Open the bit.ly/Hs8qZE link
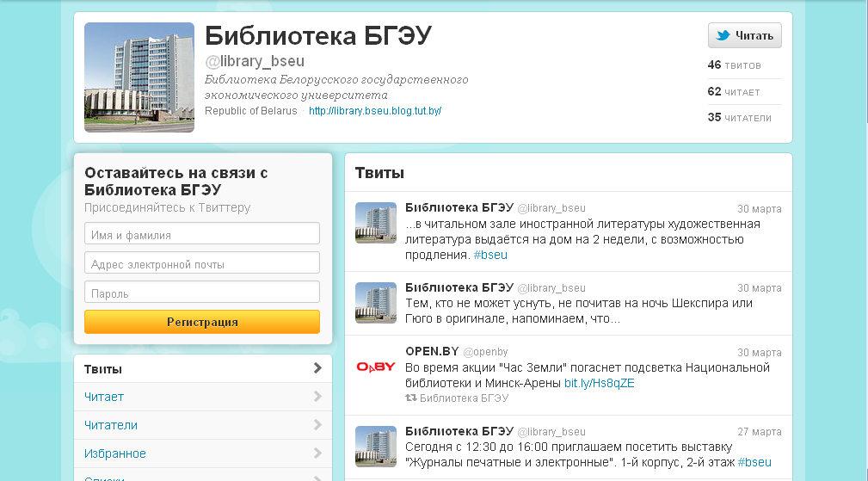868x481 pixels. [x=599, y=383]
